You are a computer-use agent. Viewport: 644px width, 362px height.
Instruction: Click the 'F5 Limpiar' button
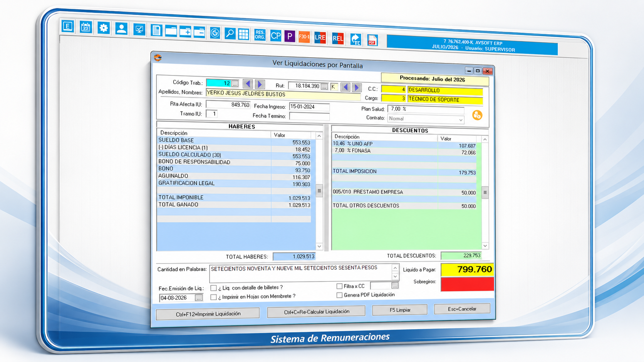[x=400, y=310]
